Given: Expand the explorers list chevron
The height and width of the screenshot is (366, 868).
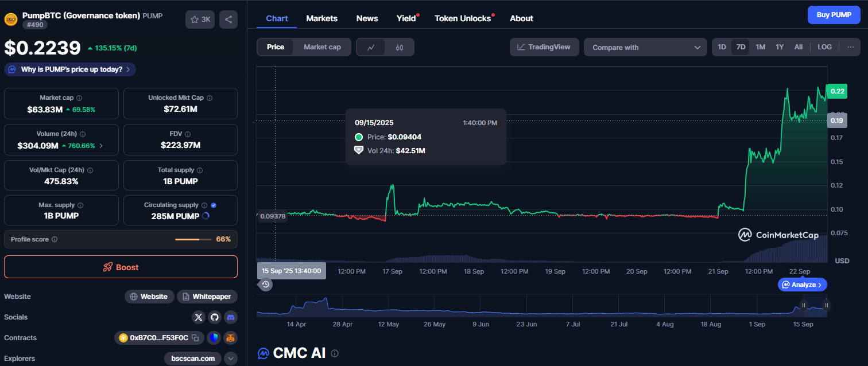Looking at the screenshot, I should 231,359.
